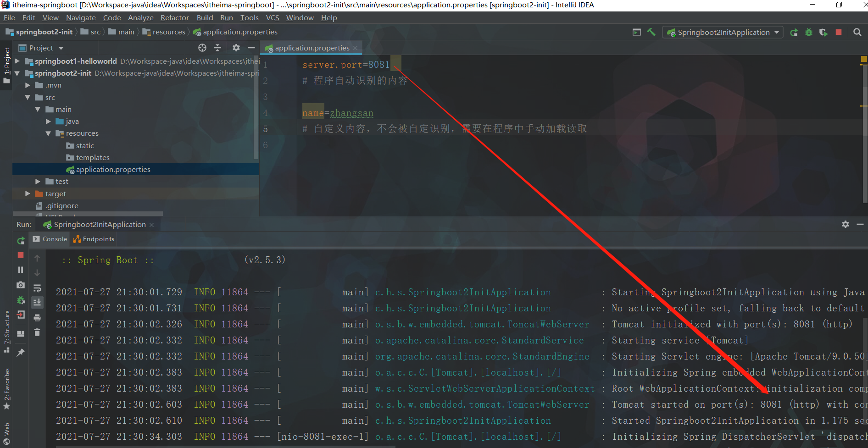The width and height of the screenshot is (868, 448).
Task: Click the terminal-style icon beside the hammer
Action: 637,32
